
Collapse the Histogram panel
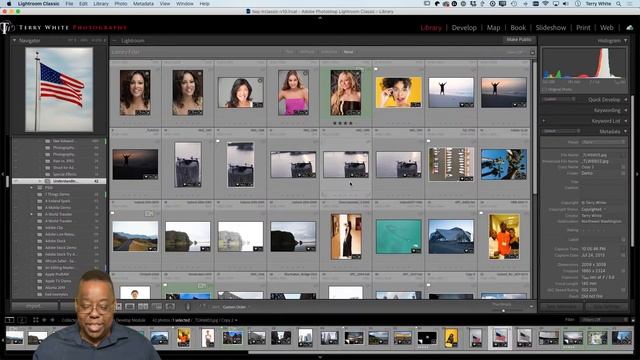[625, 41]
